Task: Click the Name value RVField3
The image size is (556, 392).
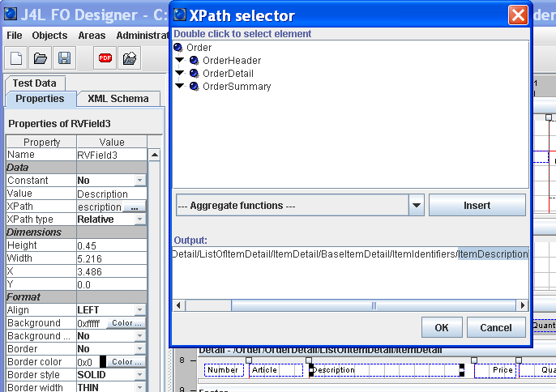Action: click(x=112, y=155)
